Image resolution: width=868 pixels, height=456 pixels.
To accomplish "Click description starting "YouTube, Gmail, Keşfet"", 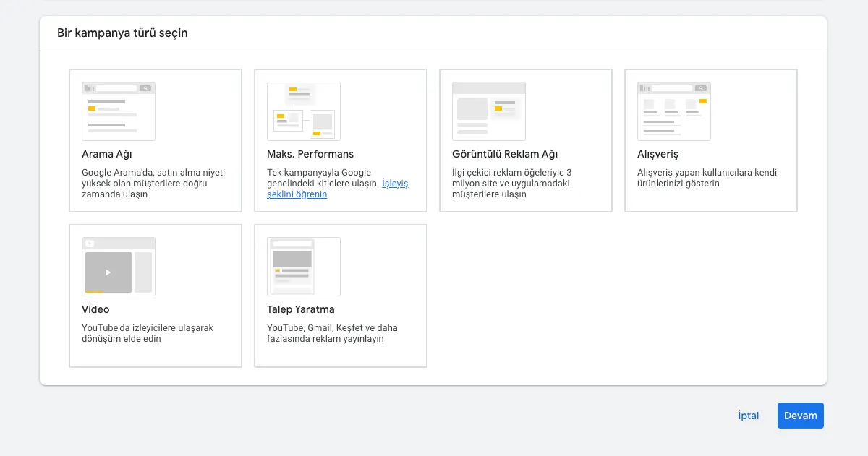I will point(332,333).
